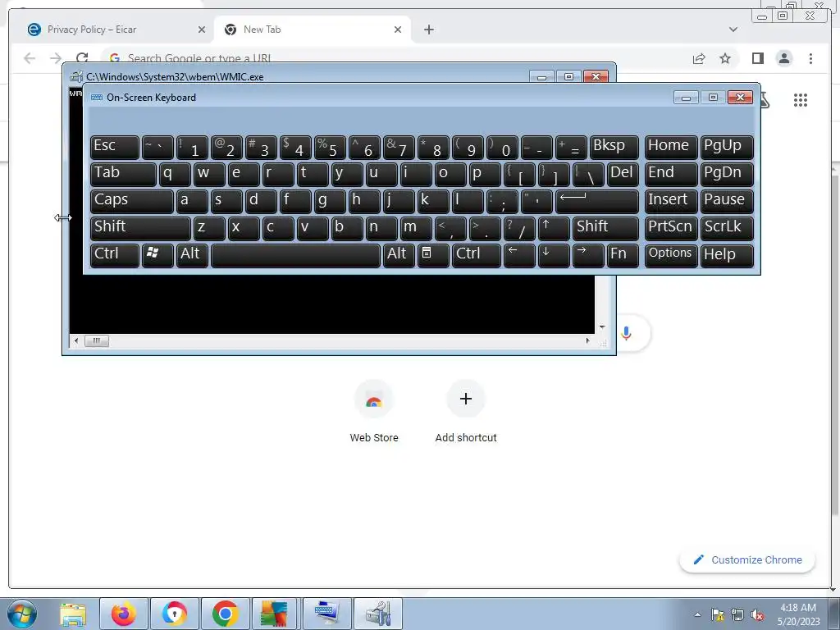Click the down arrow key

tap(553, 255)
